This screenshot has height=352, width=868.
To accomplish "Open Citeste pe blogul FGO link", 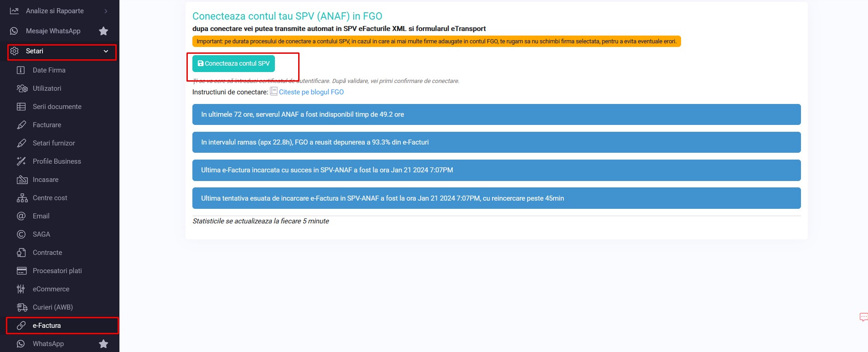I will 311,92.
